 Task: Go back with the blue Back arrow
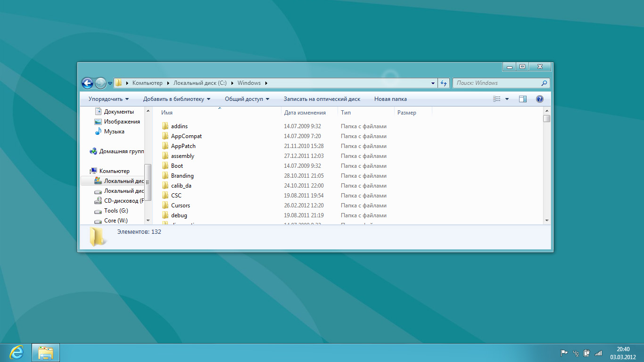87,83
